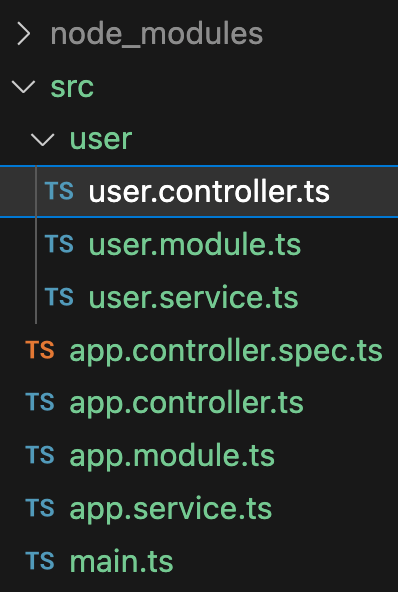Open user.service.ts file
The image size is (398, 592).
click(x=193, y=298)
